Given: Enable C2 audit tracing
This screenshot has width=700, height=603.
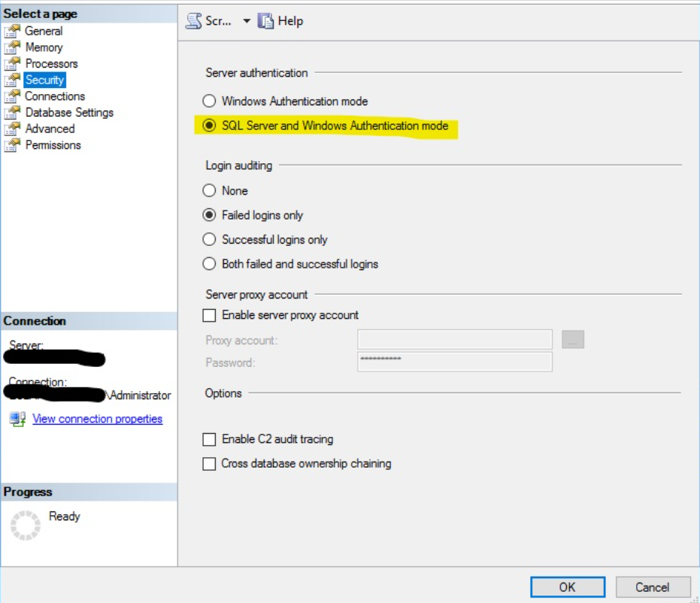Looking at the screenshot, I should (209, 439).
